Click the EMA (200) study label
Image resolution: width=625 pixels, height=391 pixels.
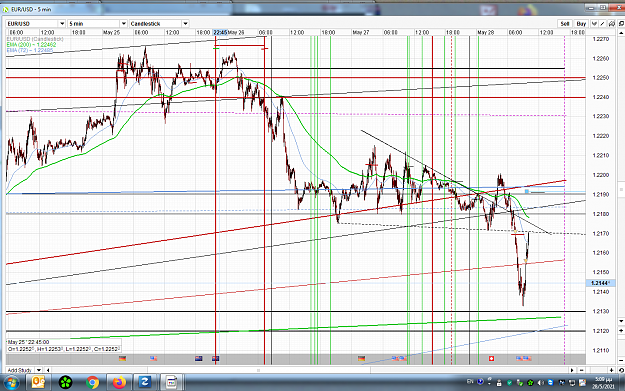tap(31, 45)
